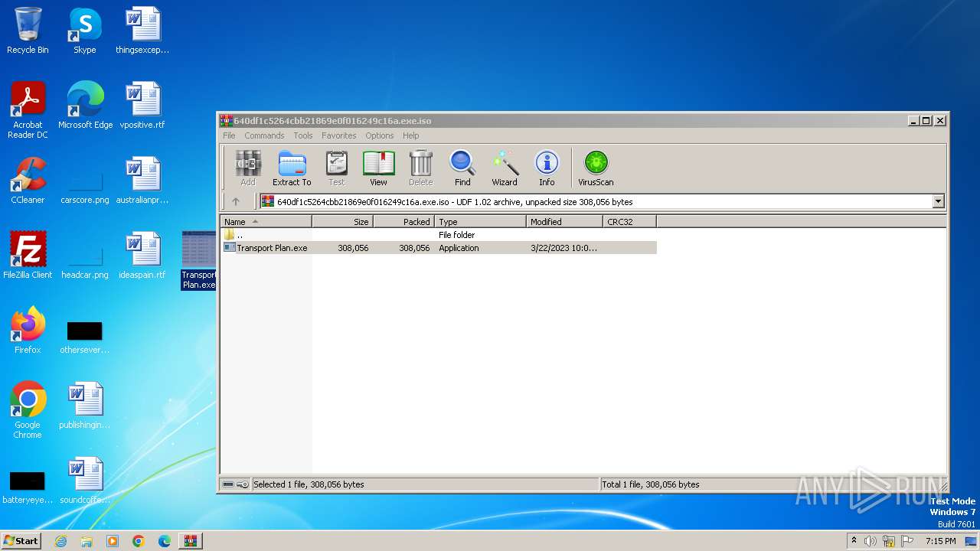
Task: Click Internet Explorer taskbar icon
Action: [60, 541]
